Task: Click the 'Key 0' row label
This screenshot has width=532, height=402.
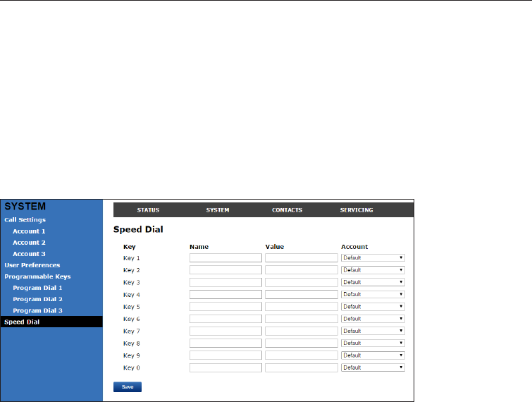Action: pos(131,368)
